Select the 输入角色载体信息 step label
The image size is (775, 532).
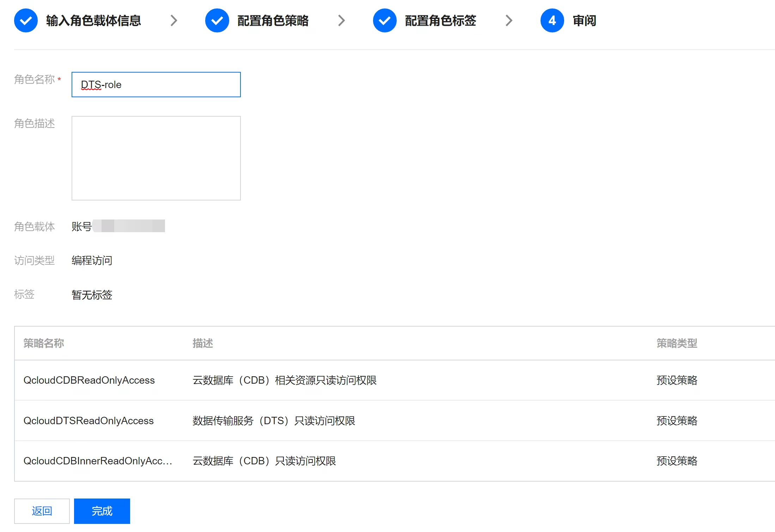point(93,20)
